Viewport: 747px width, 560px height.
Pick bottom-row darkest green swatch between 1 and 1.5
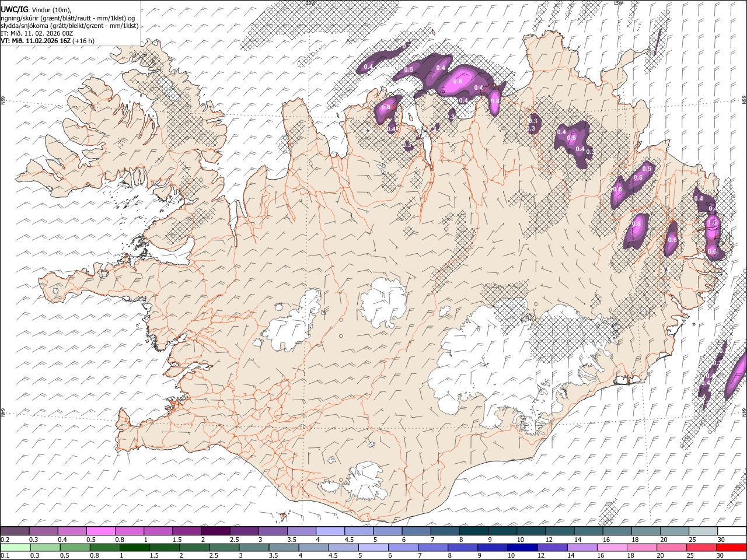134,547
